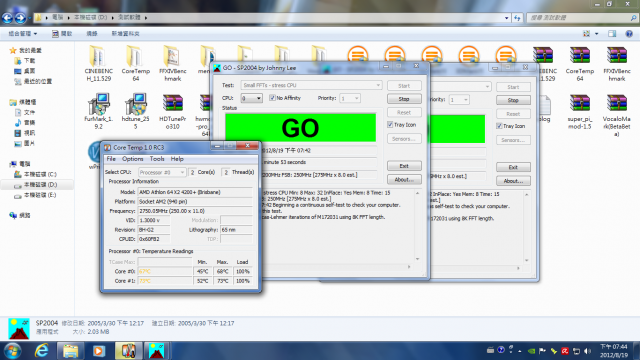This screenshot has width=640, height=360.
Task: Refresh the Explorer address bar
Action: coord(517,18)
